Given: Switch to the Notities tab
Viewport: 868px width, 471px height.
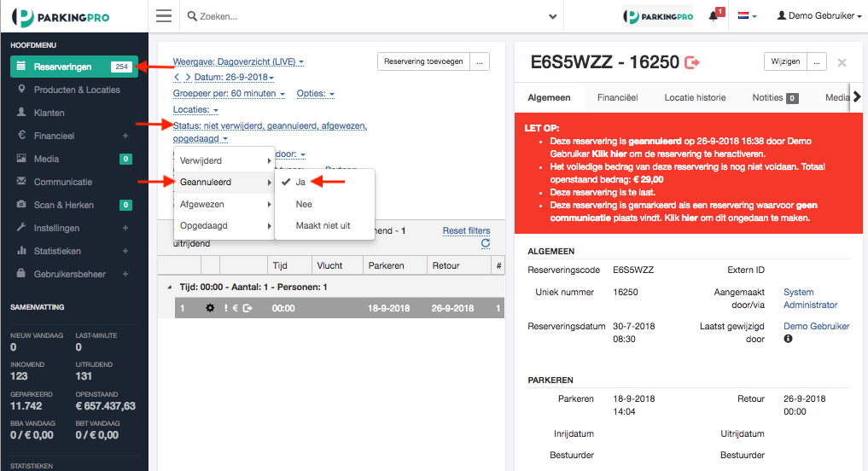Looking at the screenshot, I should (x=775, y=98).
